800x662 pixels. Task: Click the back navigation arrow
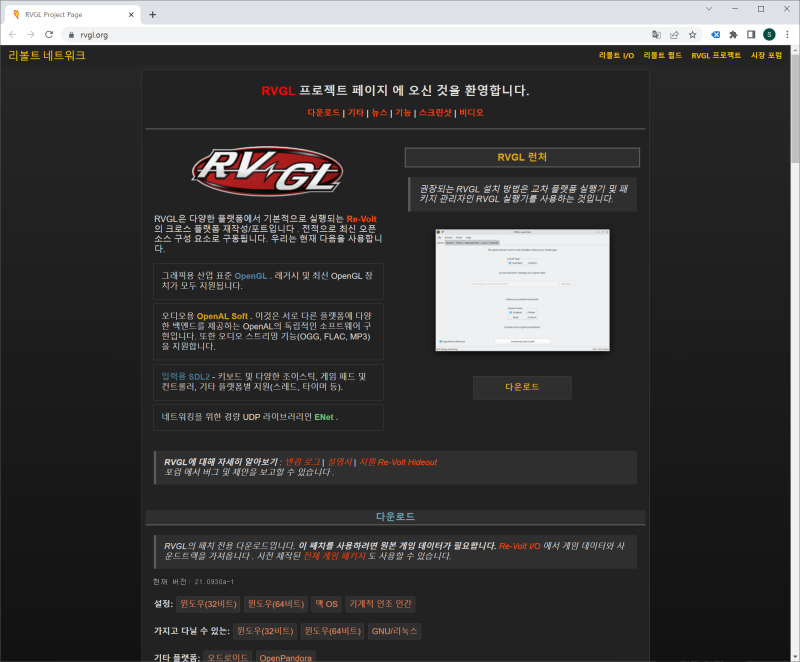[14, 34]
